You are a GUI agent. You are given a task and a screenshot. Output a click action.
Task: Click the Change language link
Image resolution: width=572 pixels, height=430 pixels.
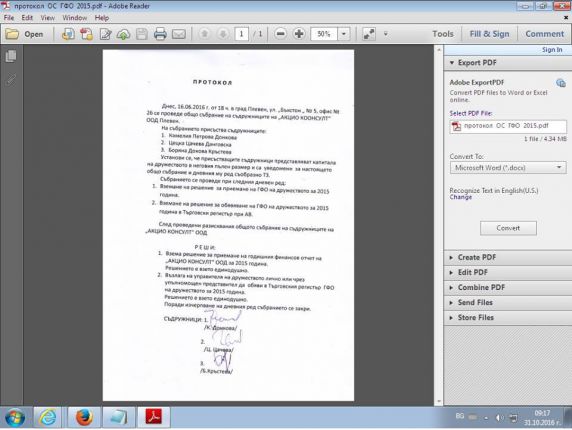coord(461,197)
